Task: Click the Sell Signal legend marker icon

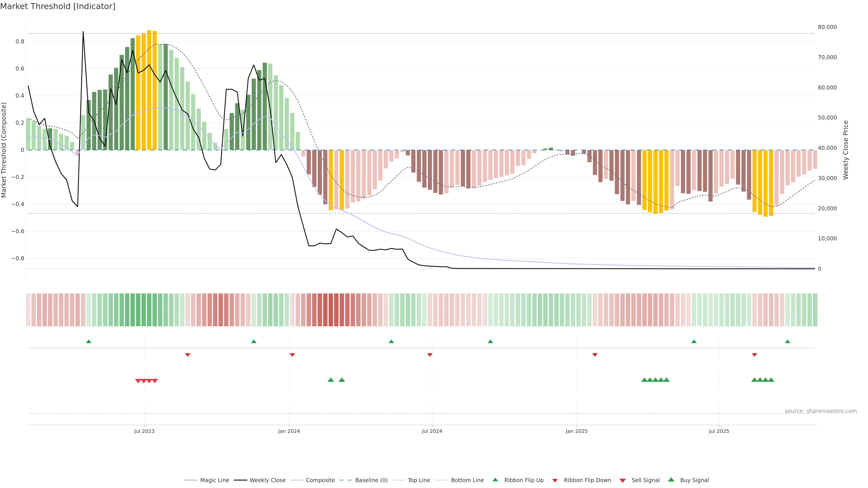Action: click(622, 480)
